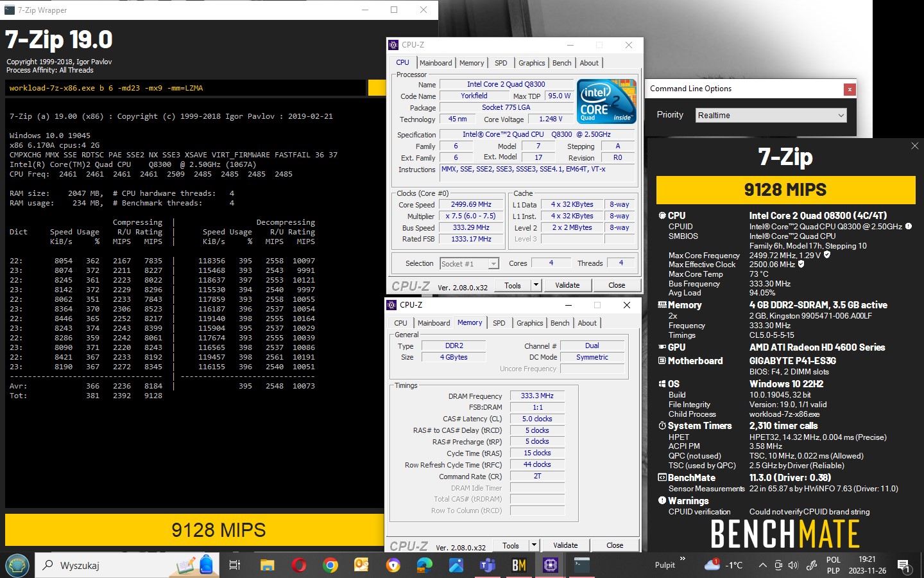Open Mainboard tab in lower CPU-Z window
924x578 pixels.
tap(434, 323)
